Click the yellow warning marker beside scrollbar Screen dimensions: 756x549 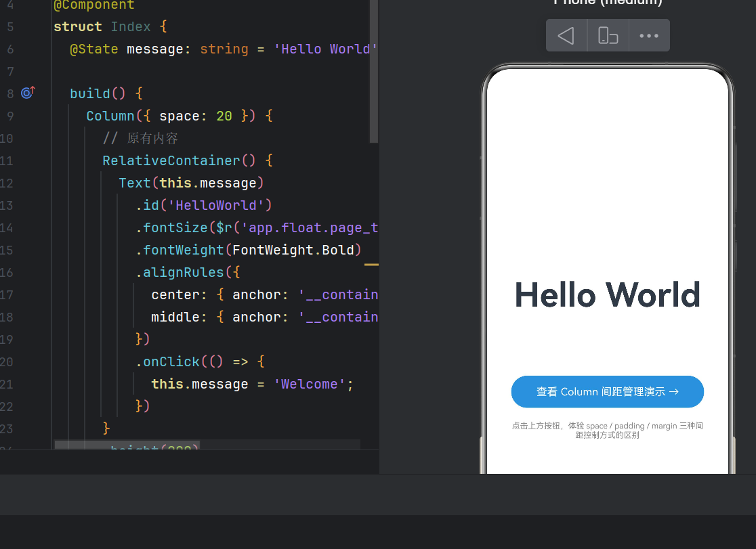click(371, 265)
